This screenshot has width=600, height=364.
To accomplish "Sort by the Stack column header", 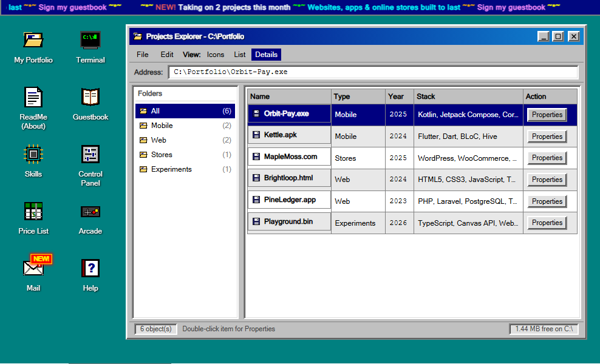I will pos(468,96).
